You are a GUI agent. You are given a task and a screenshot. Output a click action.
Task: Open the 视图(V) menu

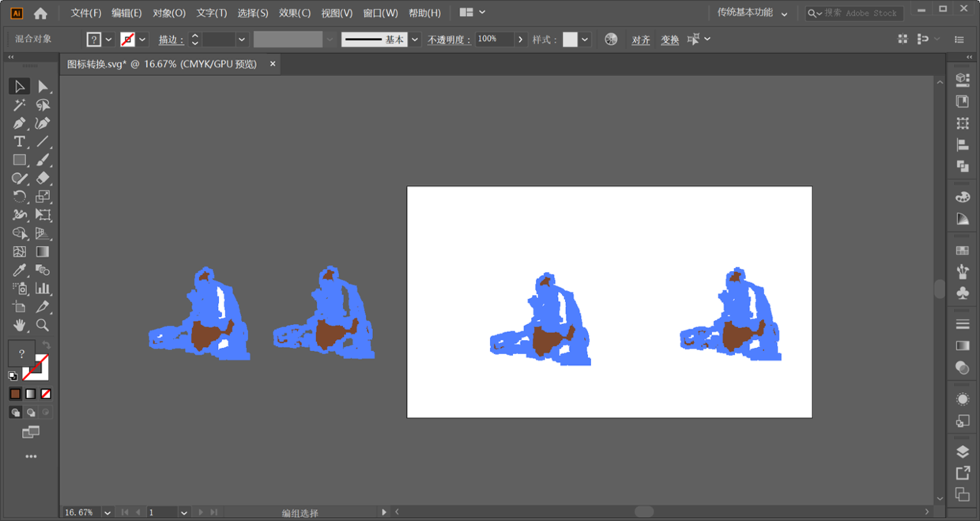337,13
